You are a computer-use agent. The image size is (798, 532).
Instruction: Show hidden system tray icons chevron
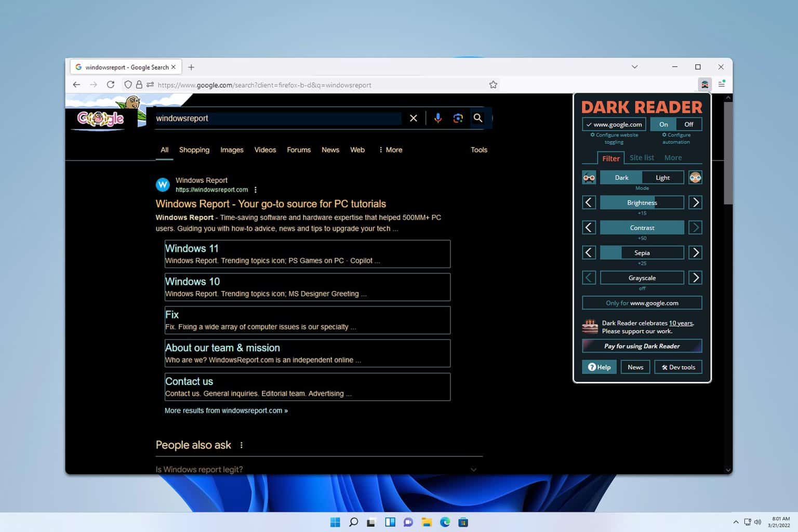coord(736,522)
